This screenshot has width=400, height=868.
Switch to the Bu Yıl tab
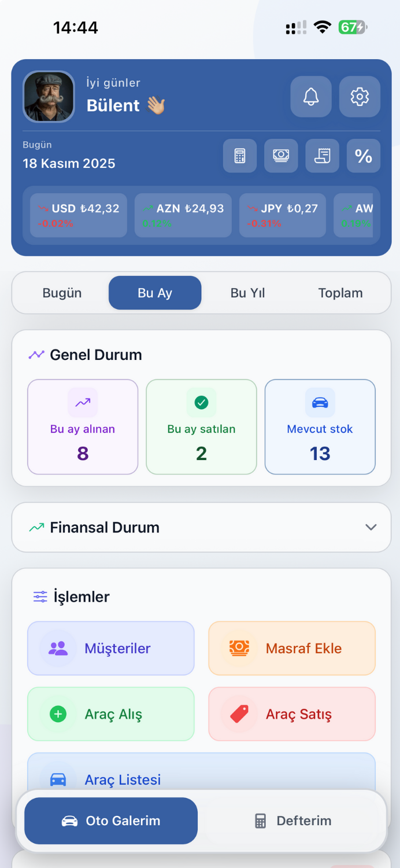247,293
